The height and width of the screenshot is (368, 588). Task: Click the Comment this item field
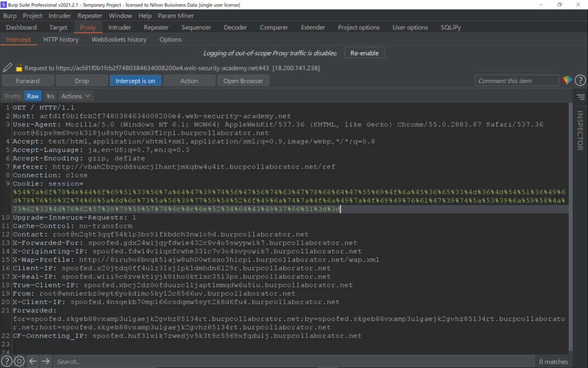[x=517, y=80]
